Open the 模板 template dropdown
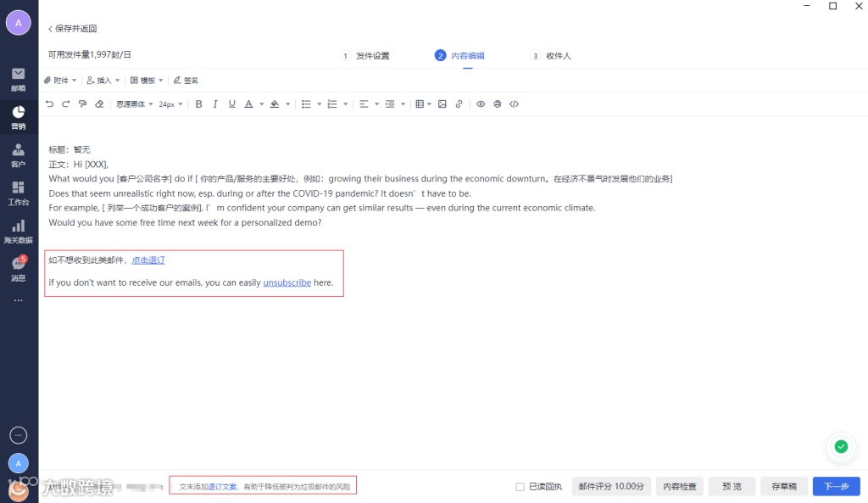The height and width of the screenshot is (503, 868). (x=147, y=81)
